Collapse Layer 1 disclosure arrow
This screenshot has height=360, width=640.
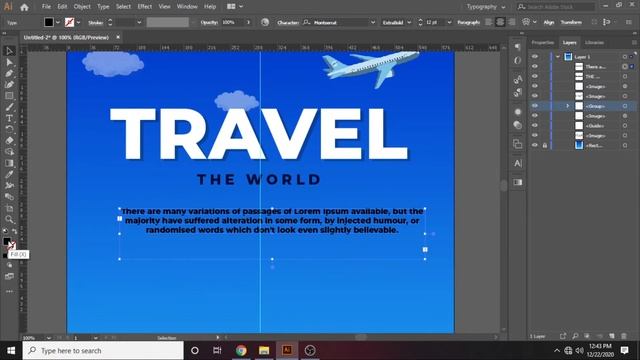click(558, 57)
